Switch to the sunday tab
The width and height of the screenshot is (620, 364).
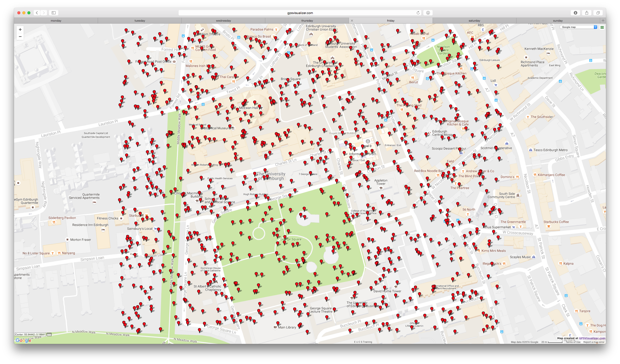558,21
